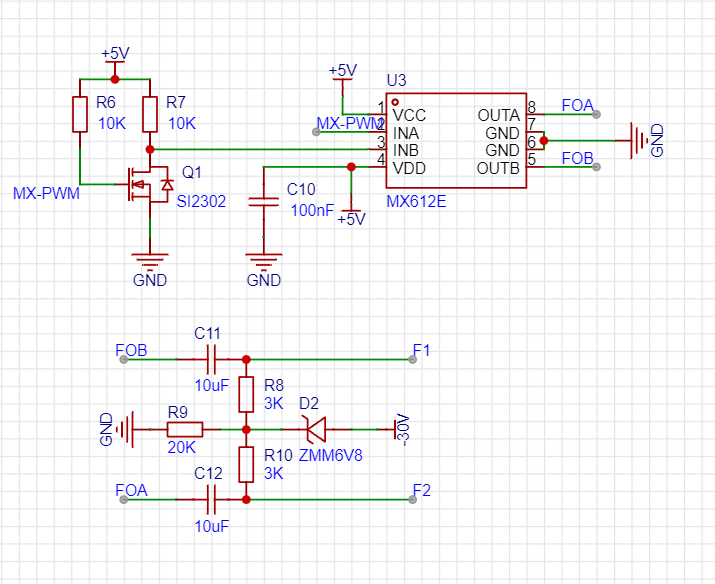Select the F1 net label endpoint
The width and height of the screenshot is (715, 584).
413,359
